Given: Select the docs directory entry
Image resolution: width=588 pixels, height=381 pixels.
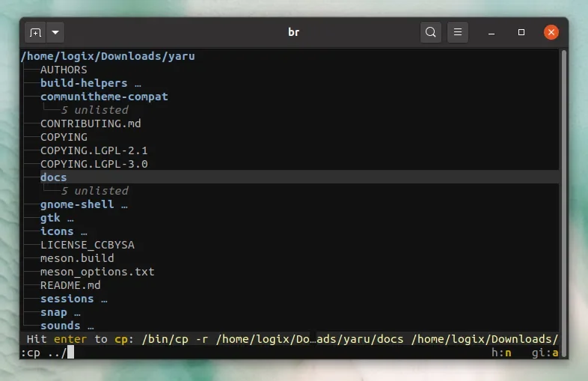Looking at the screenshot, I should pos(54,177).
